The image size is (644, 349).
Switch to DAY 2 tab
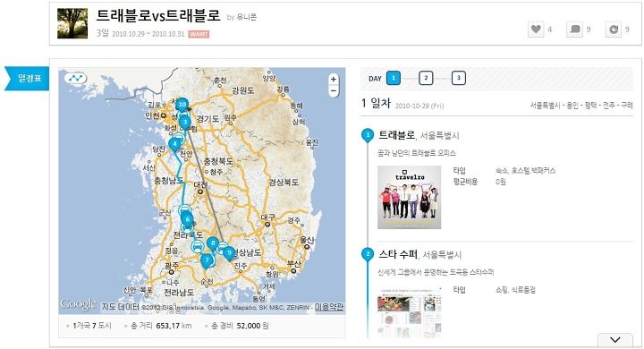(426, 78)
